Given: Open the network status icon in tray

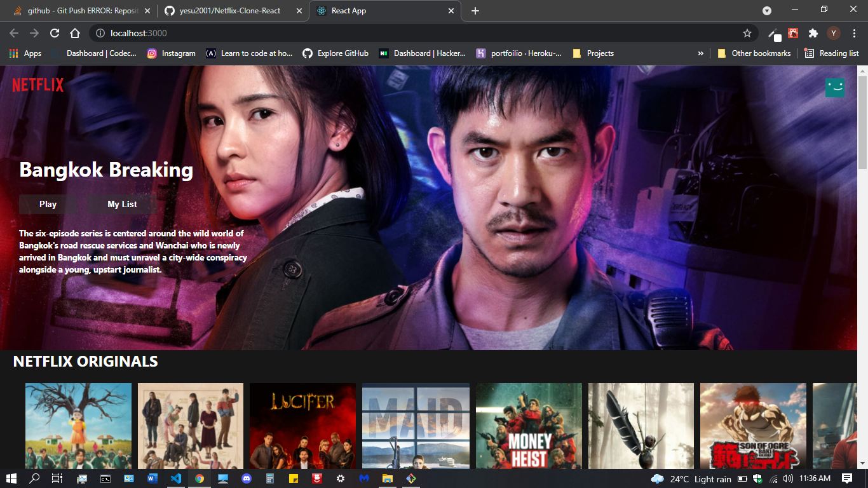Looking at the screenshot, I should [x=773, y=478].
